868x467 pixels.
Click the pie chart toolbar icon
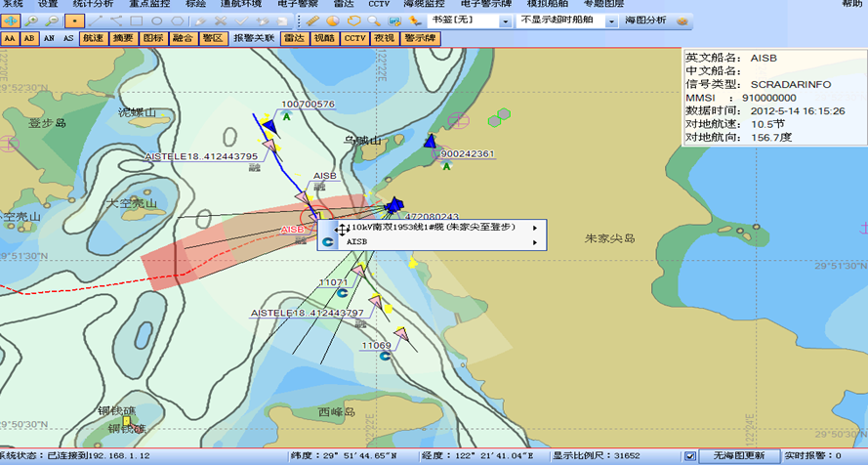pyautogui.click(x=333, y=21)
